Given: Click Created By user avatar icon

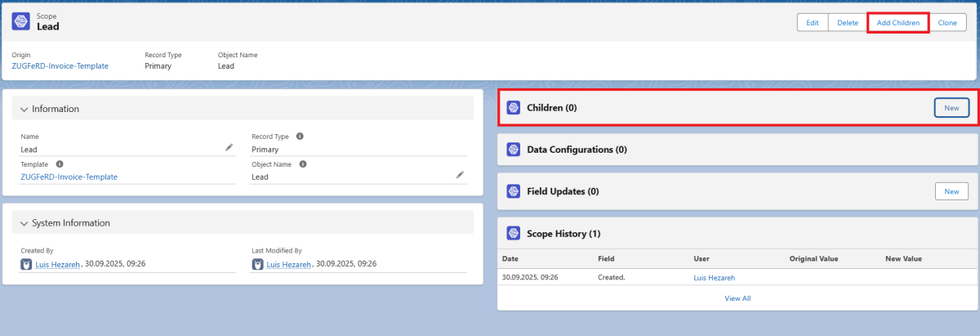Looking at the screenshot, I should coord(27,264).
